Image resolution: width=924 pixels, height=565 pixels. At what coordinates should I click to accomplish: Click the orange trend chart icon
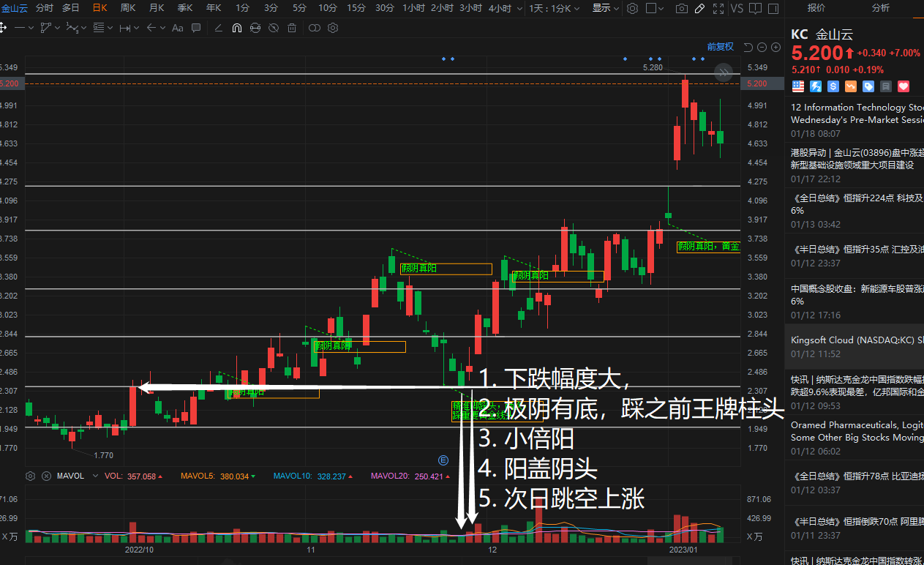click(x=850, y=86)
